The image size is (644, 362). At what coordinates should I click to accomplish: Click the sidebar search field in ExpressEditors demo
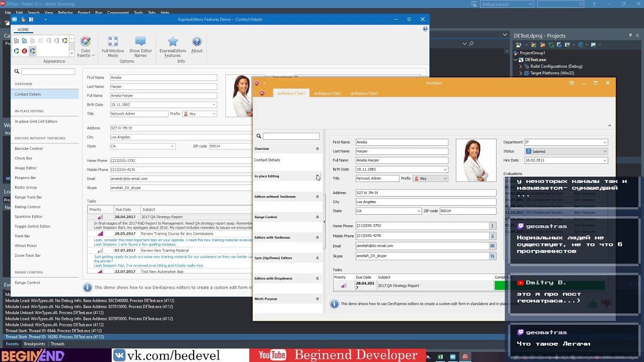[48, 72]
